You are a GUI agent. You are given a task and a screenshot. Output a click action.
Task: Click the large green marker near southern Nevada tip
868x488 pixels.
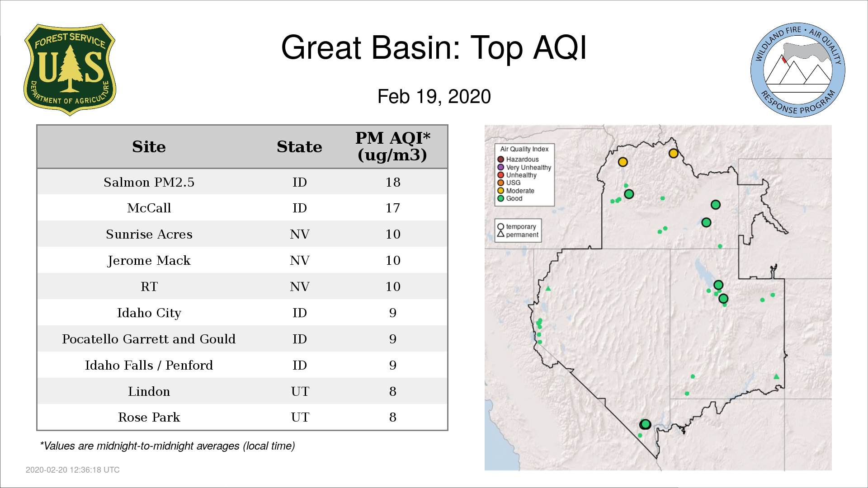click(x=645, y=424)
